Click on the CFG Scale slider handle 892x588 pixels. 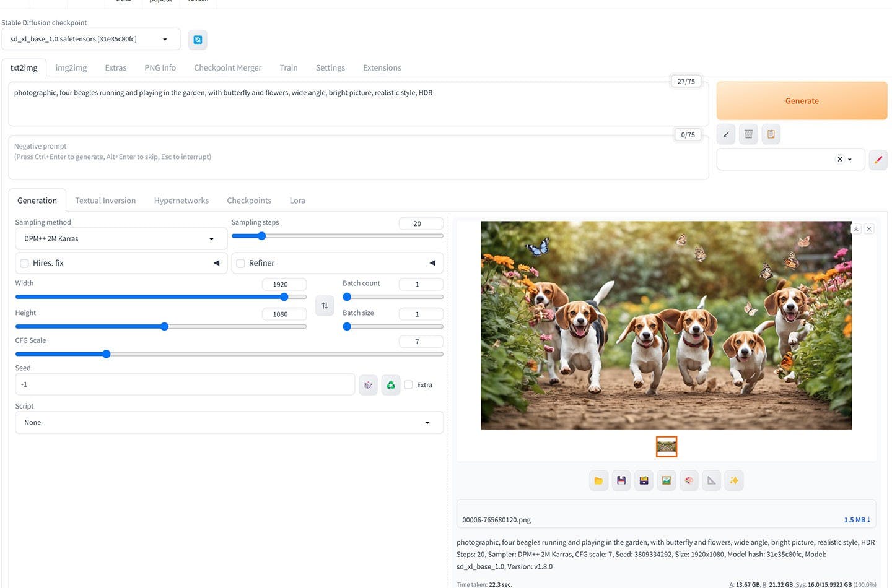click(107, 354)
